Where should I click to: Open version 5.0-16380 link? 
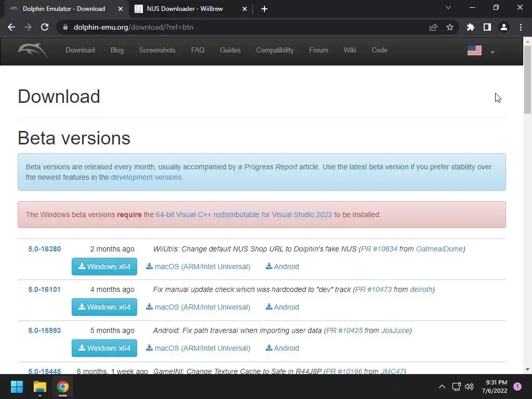point(45,249)
